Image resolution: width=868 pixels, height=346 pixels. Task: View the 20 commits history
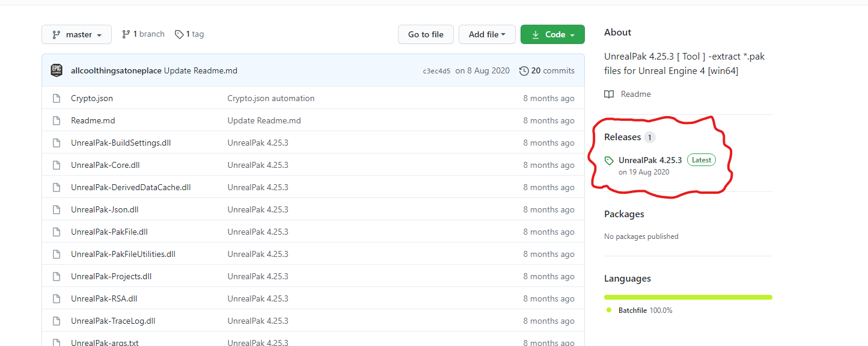coord(547,70)
